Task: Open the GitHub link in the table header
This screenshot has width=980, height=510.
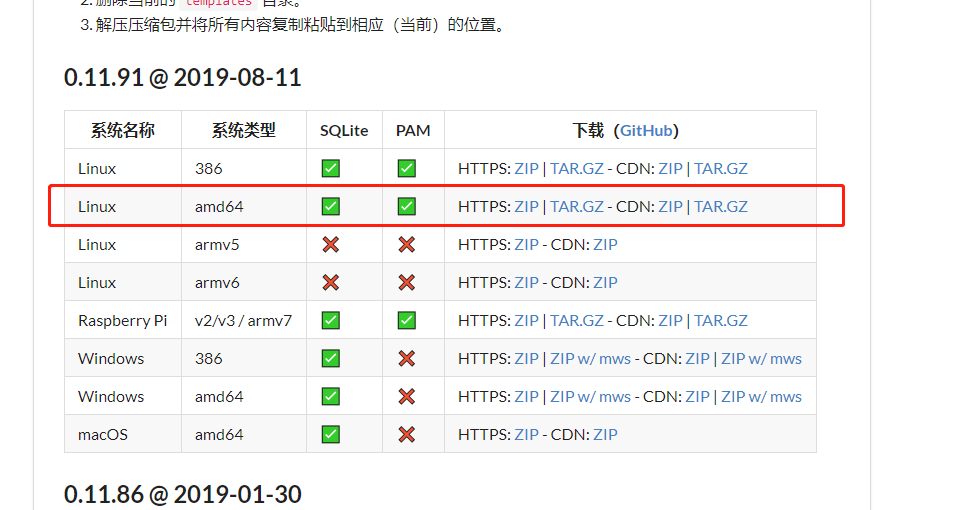Action: (646, 131)
